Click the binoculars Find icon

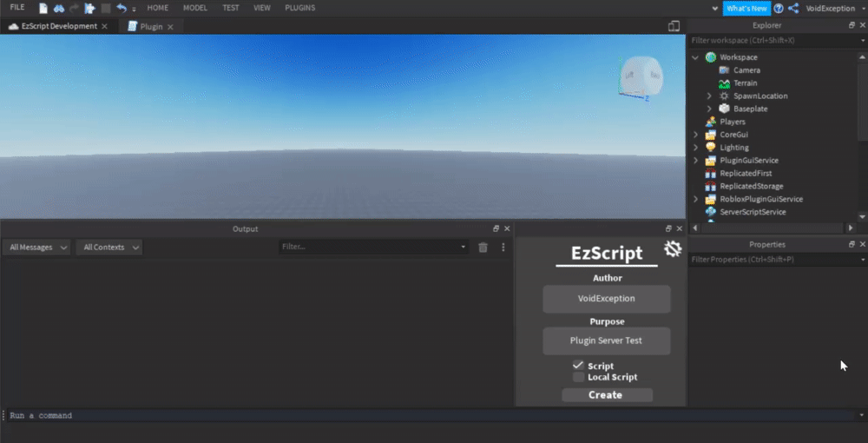pos(59,9)
